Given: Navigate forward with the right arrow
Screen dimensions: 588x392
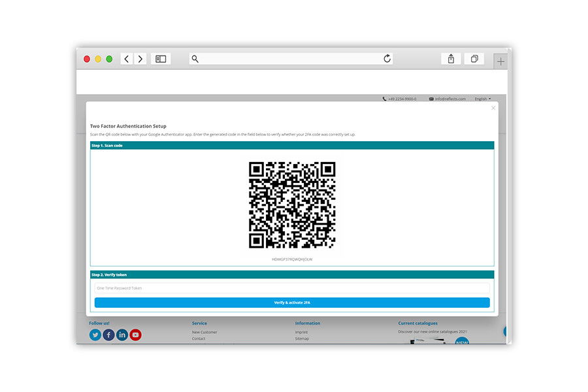Looking at the screenshot, I should (x=140, y=58).
